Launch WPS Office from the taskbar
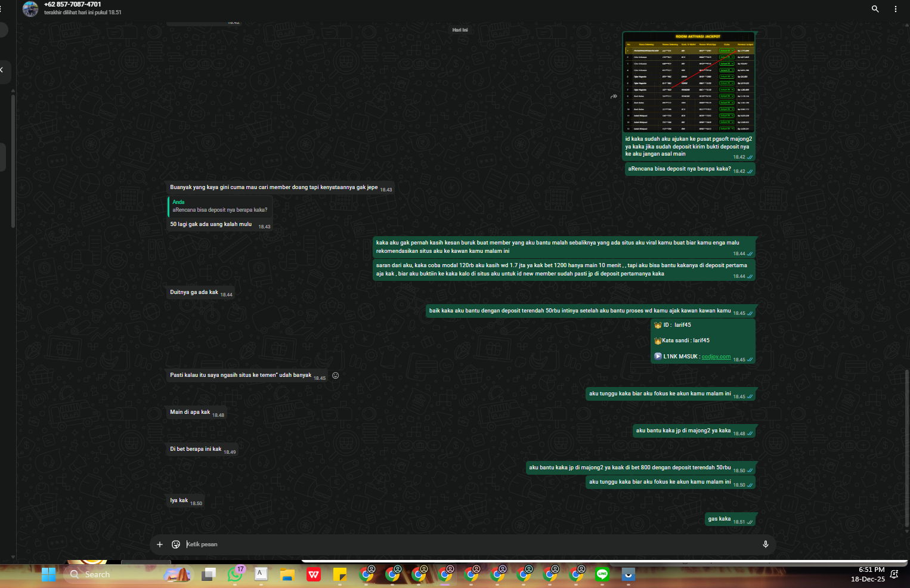Image resolution: width=910 pixels, height=588 pixels. pyautogui.click(x=314, y=574)
